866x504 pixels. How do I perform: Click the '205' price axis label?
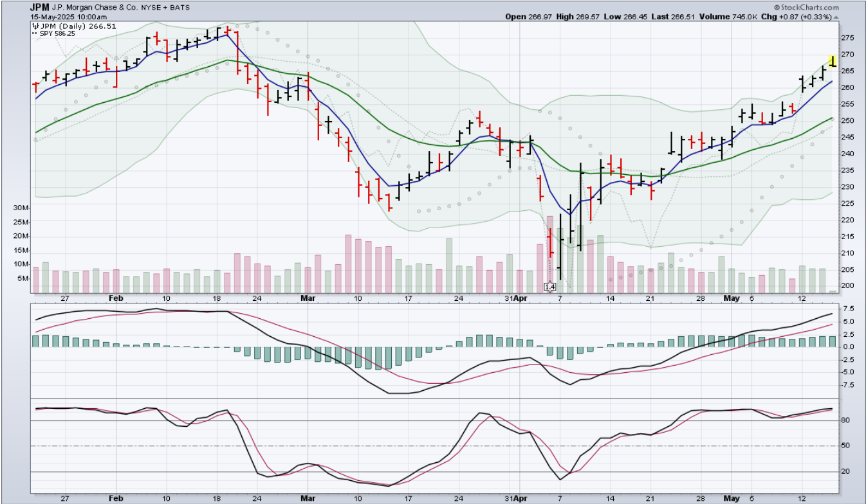coord(848,269)
